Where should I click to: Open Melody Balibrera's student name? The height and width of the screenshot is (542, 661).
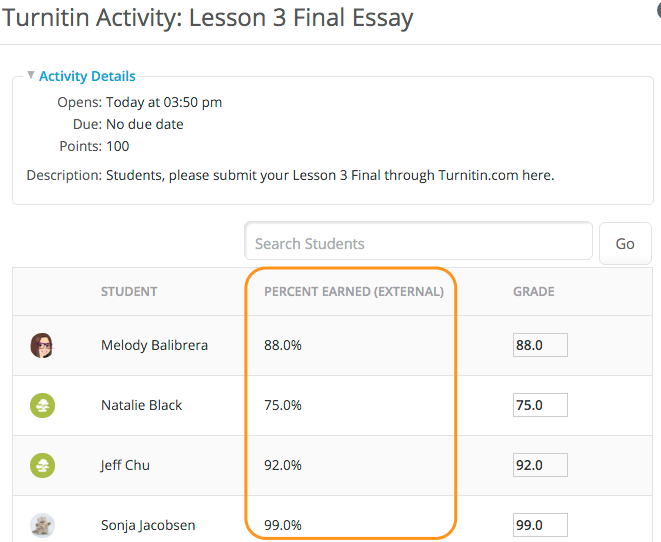[x=154, y=345]
